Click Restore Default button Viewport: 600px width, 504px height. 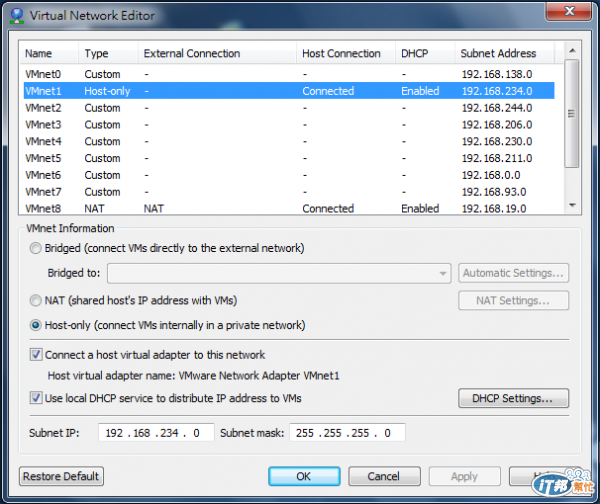(x=61, y=476)
